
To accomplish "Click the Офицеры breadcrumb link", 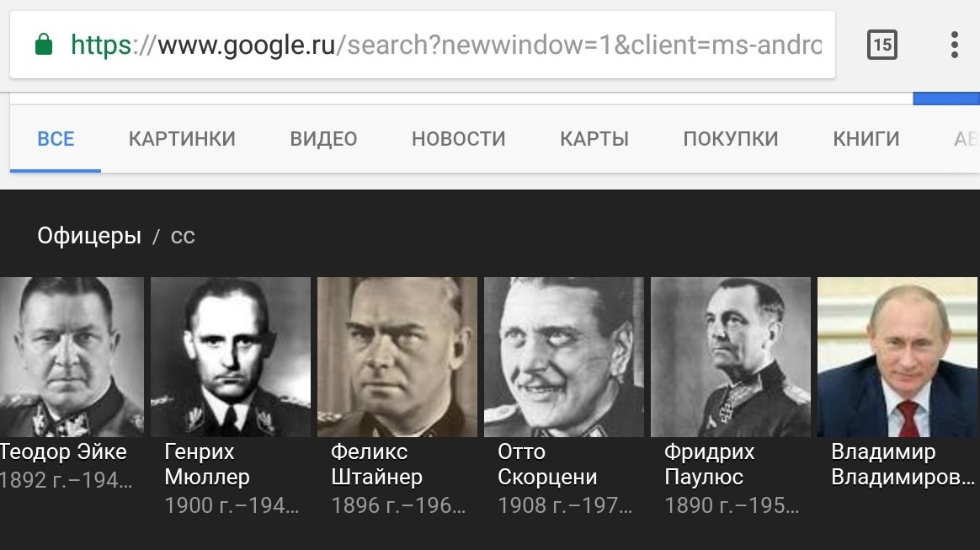I will click(x=89, y=236).
